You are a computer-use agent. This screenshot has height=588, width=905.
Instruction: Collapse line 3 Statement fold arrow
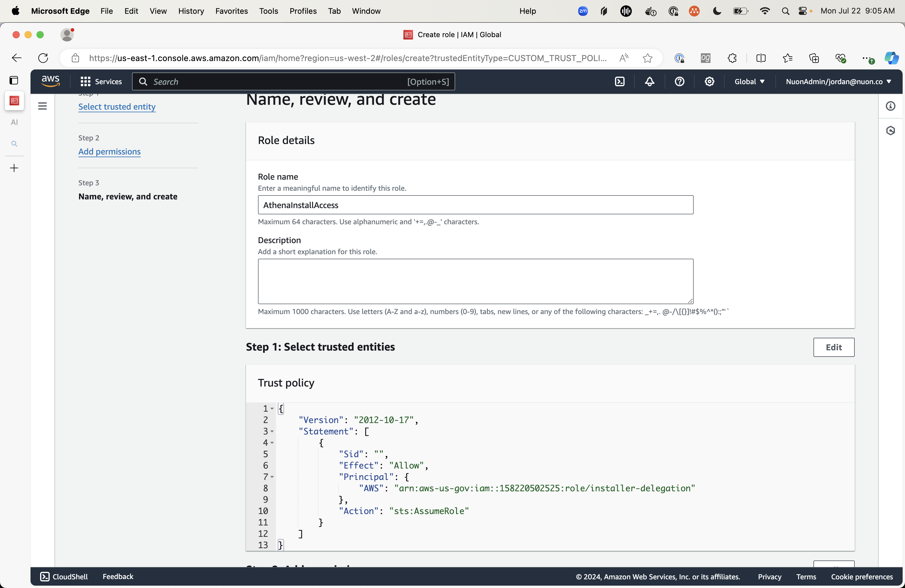tap(272, 431)
